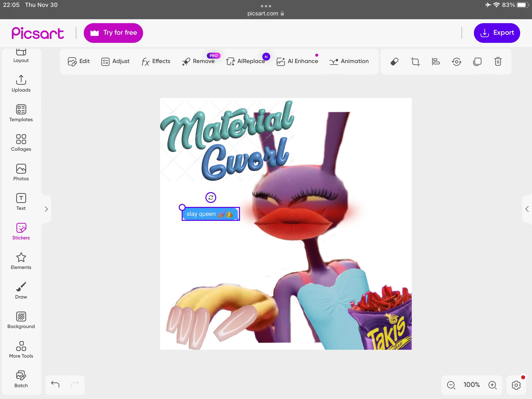The image size is (532, 399).
Task: Open AI Enhance
Action: (x=297, y=61)
